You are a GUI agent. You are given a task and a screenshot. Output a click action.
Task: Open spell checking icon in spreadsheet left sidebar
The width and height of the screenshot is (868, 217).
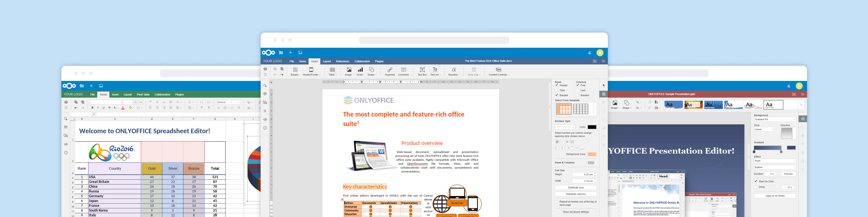[x=65, y=144]
